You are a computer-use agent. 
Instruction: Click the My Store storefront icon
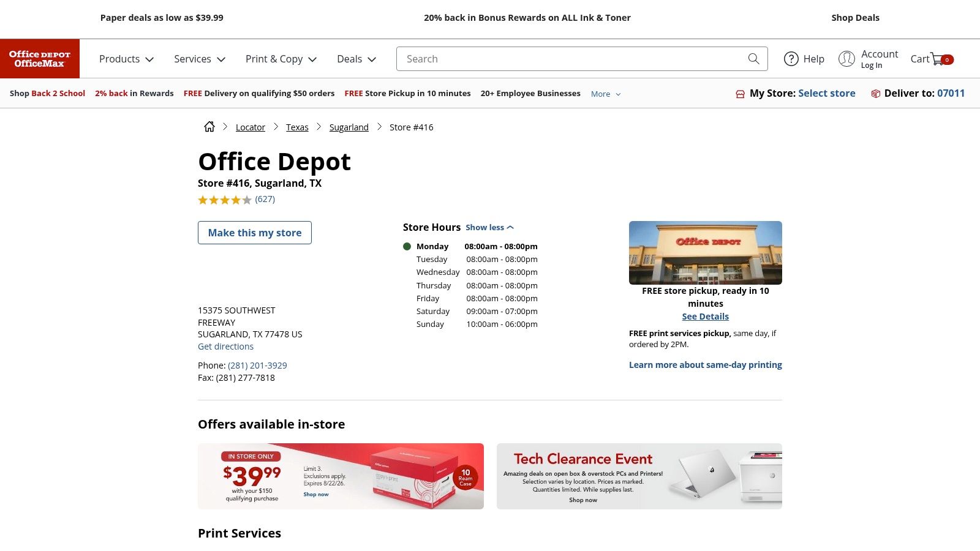click(x=740, y=94)
